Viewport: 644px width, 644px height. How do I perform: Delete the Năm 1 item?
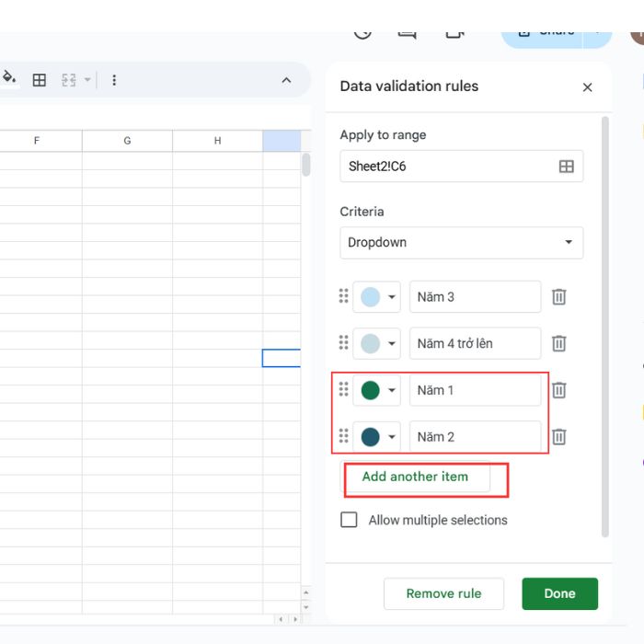(x=559, y=390)
